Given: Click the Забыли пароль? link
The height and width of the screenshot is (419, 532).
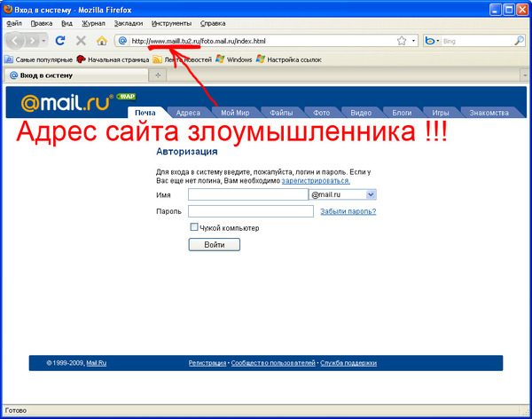Looking at the screenshot, I should (x=348, y=211).
